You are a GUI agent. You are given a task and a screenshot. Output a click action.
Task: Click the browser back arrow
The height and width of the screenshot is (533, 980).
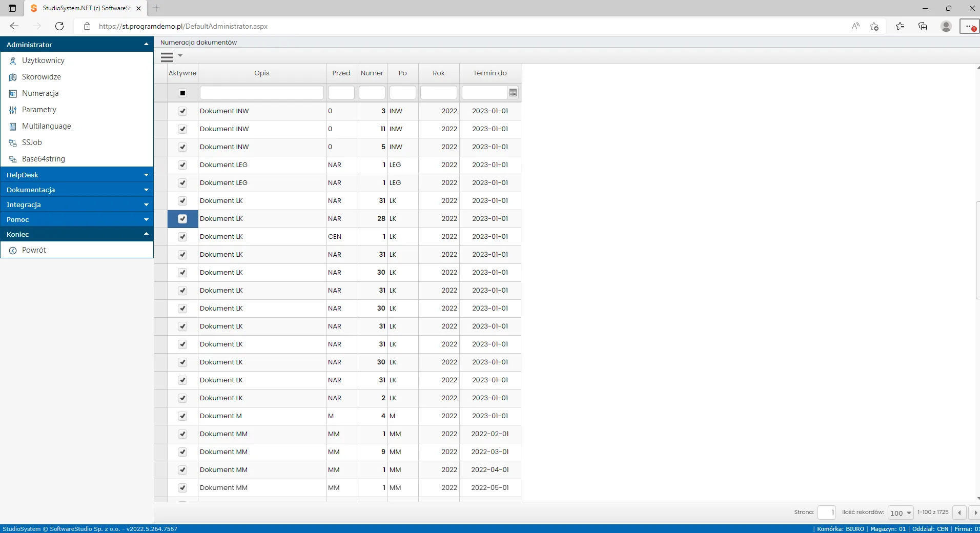coord(14,26)
